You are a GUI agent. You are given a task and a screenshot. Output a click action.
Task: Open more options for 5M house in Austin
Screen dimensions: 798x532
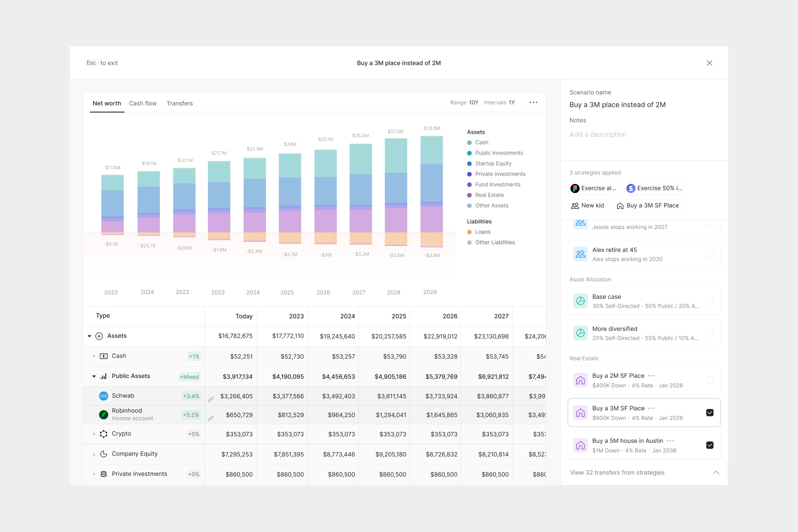[x=670, y=441]
